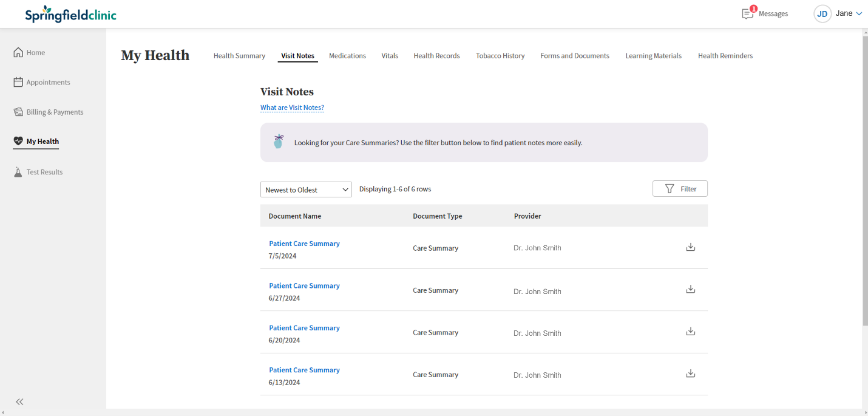The height and width of the screenshot is (416, 868).
Task: Open Appointments from the sidebar
Action: coord(42,82)
